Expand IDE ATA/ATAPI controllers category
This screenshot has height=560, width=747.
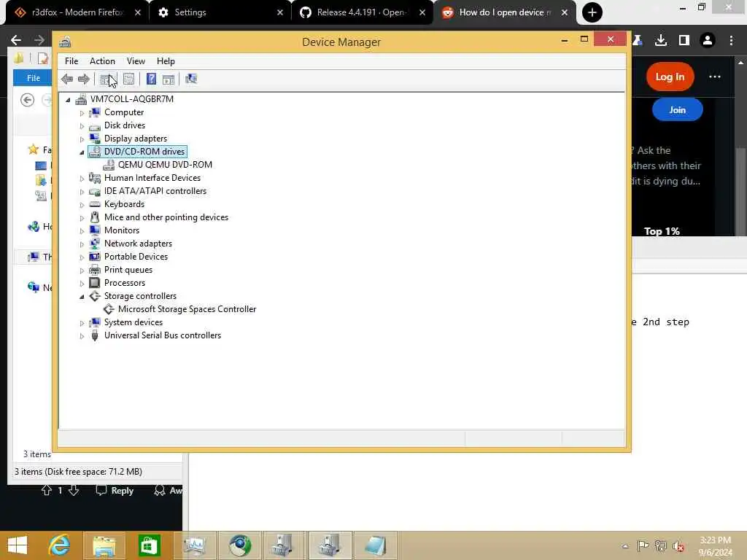pos(82,192)
